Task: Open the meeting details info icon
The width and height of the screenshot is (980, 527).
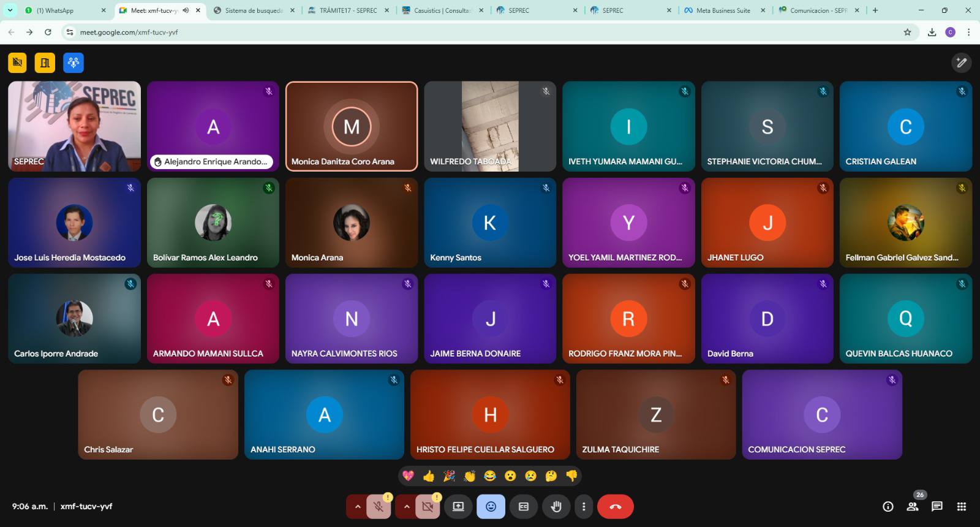Action: tap(888, 506)
